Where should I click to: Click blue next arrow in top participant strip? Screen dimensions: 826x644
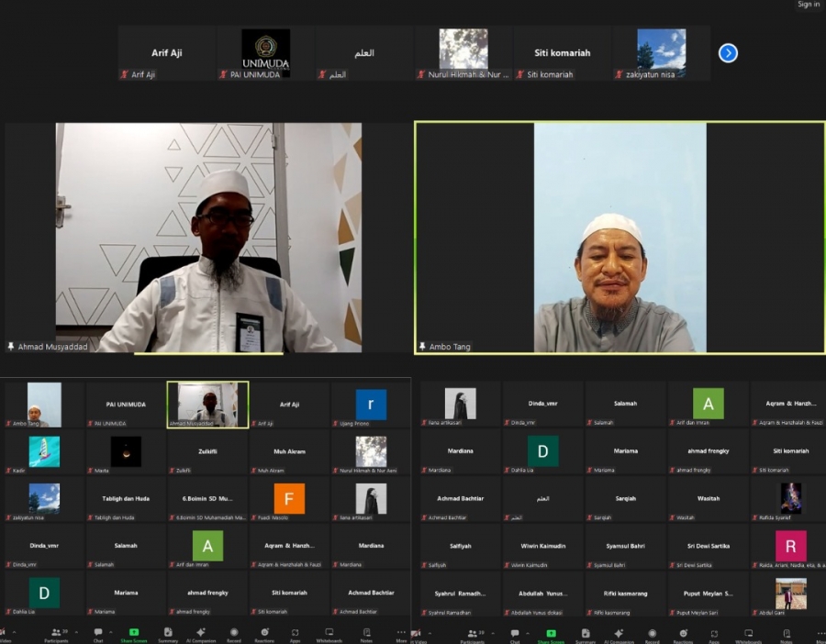[x=728, y=53]
